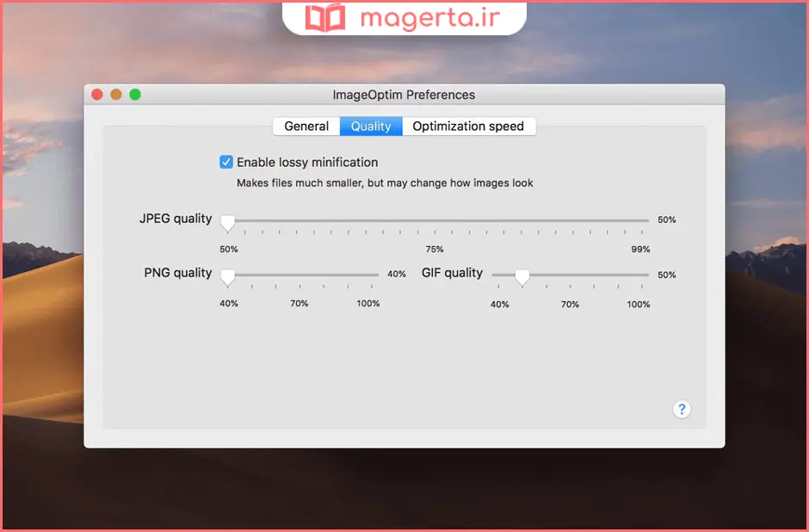809x532 pixels.
Task: Click the 'PNG quality' label
Action: click(x=178, y=273)
